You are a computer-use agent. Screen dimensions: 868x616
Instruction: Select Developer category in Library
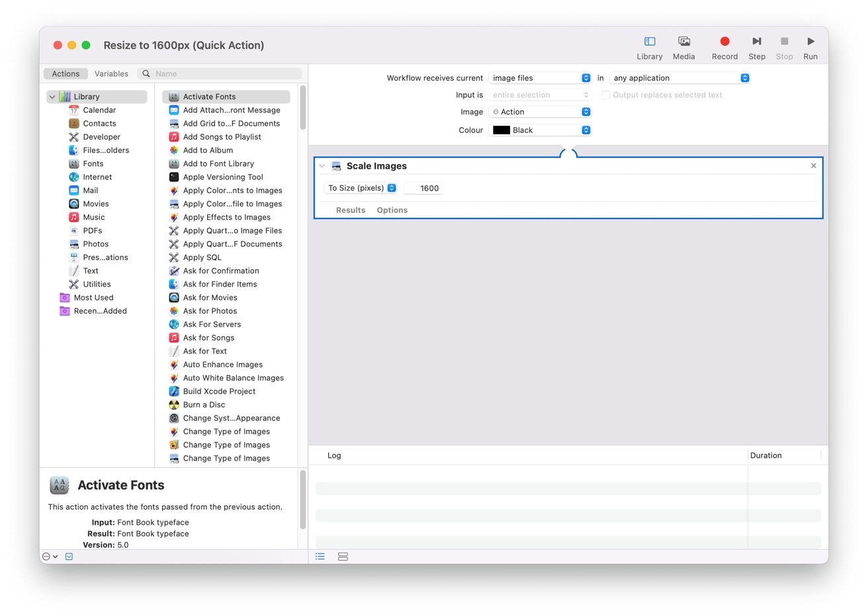point(101,137)
